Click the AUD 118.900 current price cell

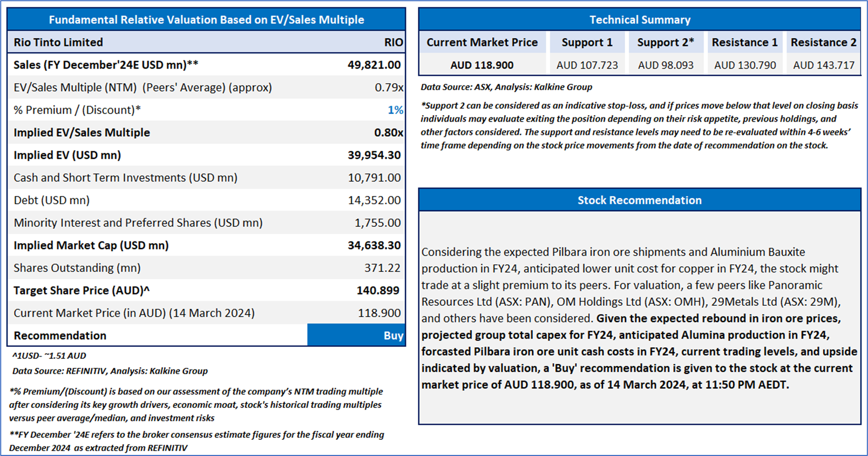coord(482,65)
